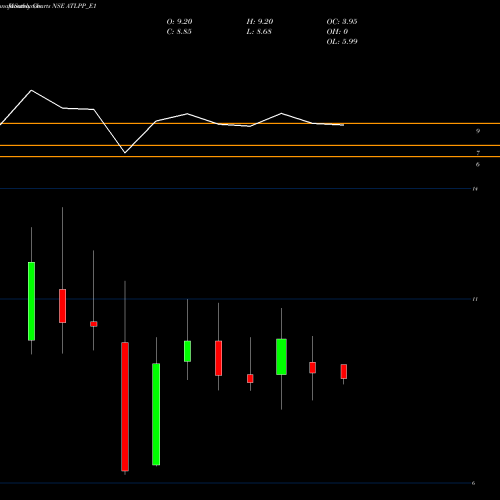This screenshot has width=500, height=500.
Task: Select the "H: 9.20" high value
Action: [260, 22]
